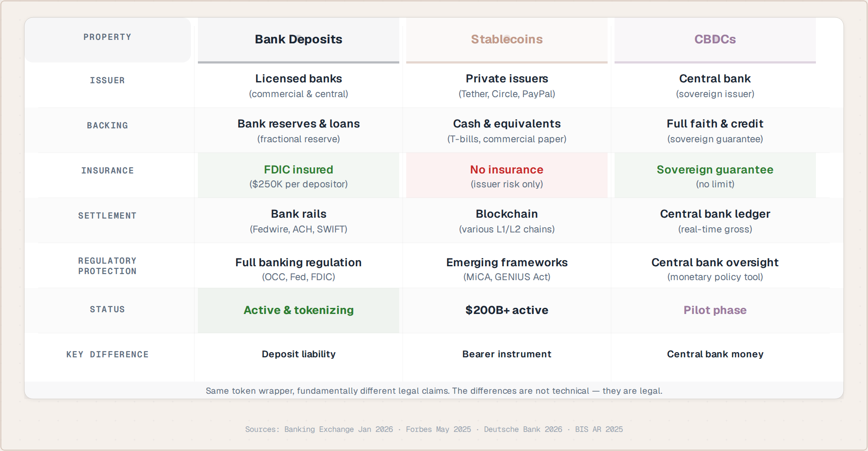This screenshot has width=868, height=451.
Task: Click the STATUS row label
Action: [107, 309]
